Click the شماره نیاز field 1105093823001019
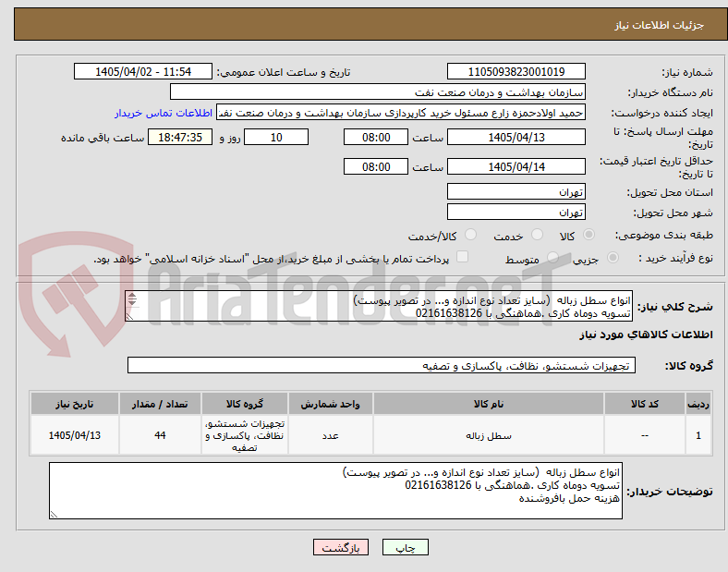728x572 pixels. (x=516, y=72)
